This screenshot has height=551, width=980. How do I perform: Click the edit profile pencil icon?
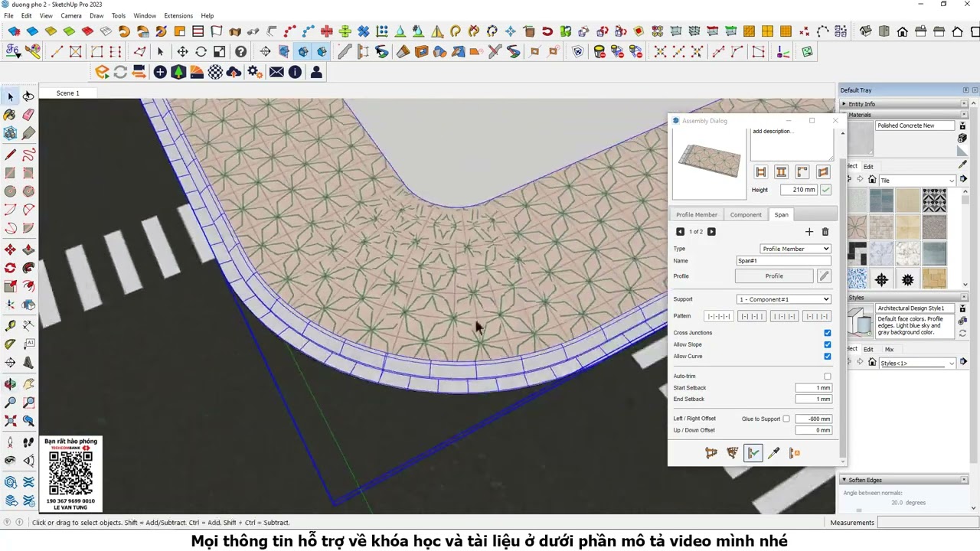point(824,275)
